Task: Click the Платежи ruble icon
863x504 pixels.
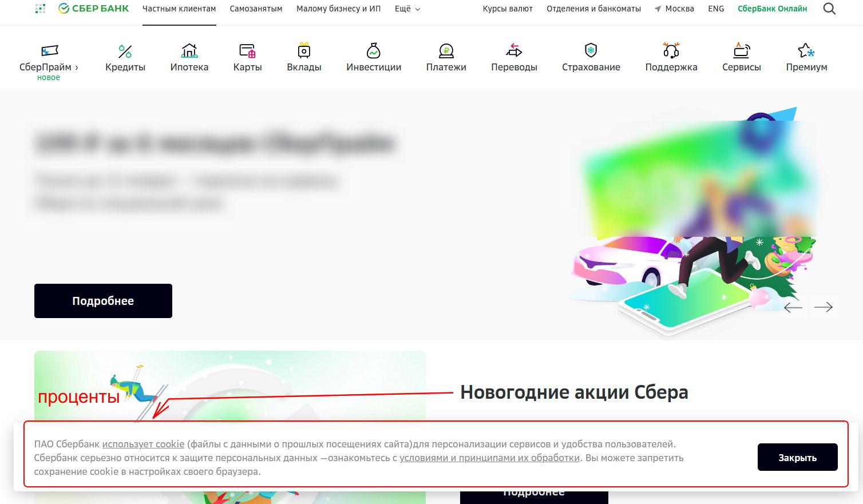Action: [x=446, y=51]
